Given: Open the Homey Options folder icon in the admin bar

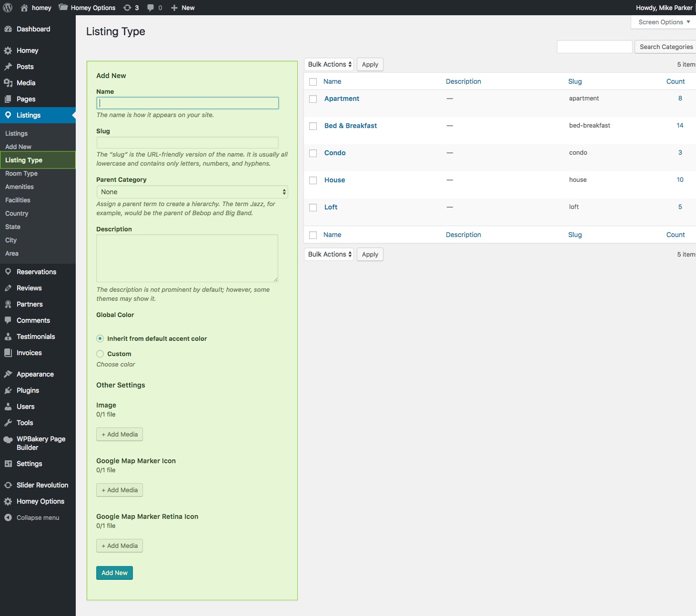Looking at the screenshot, I should click(63, 7).
